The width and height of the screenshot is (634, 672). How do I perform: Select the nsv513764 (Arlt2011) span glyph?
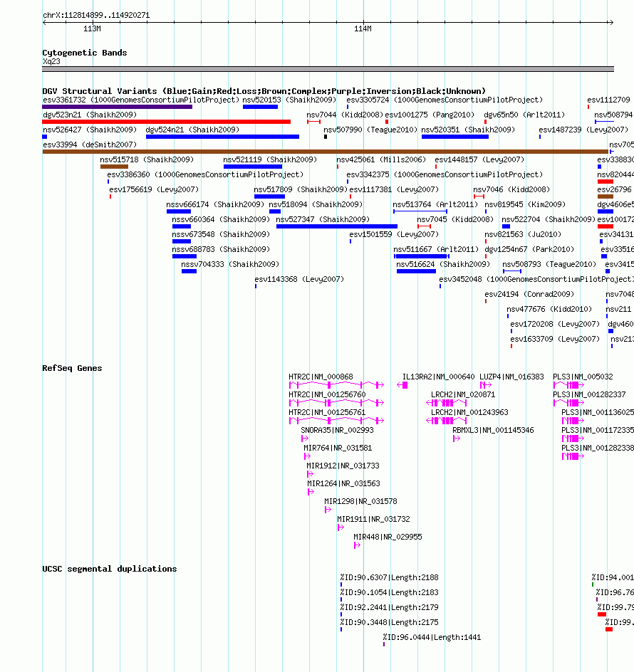pos(420,211)
